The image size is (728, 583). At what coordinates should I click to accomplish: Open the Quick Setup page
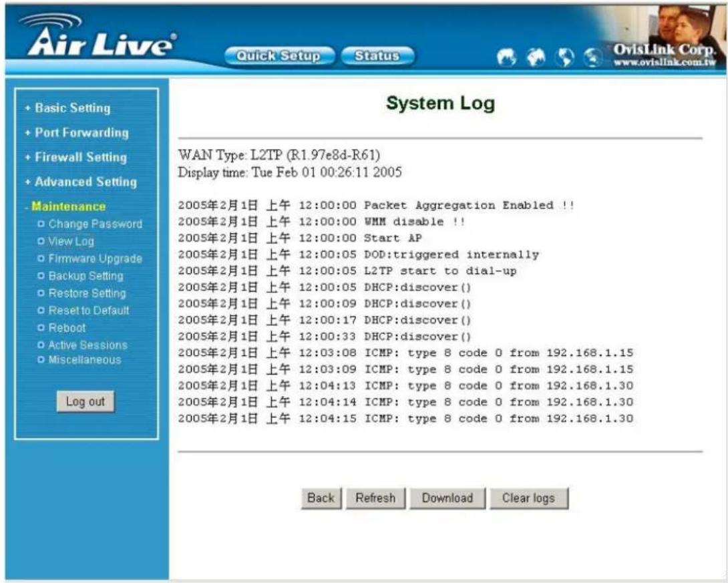pos(279,56)
